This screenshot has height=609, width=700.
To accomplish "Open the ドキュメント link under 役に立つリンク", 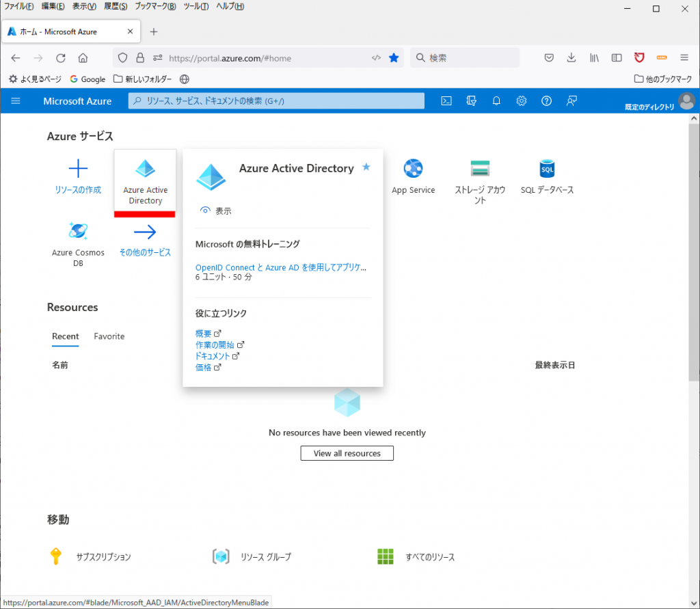I will click(214, 355).
